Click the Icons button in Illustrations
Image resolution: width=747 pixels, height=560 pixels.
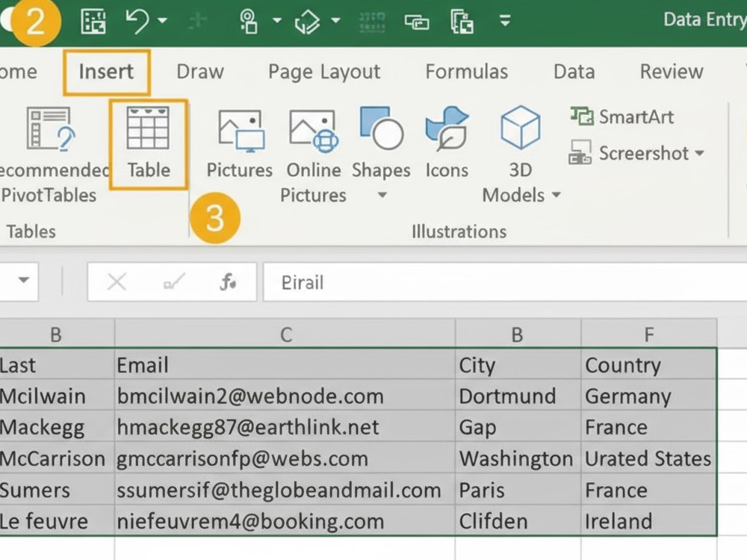[447, 143]
